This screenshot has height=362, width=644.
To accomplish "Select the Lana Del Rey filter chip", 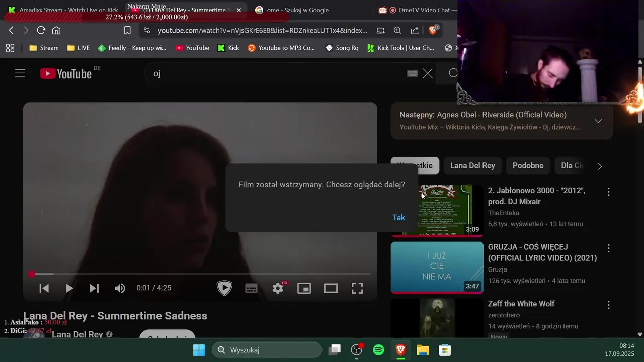I will [472, 166].
